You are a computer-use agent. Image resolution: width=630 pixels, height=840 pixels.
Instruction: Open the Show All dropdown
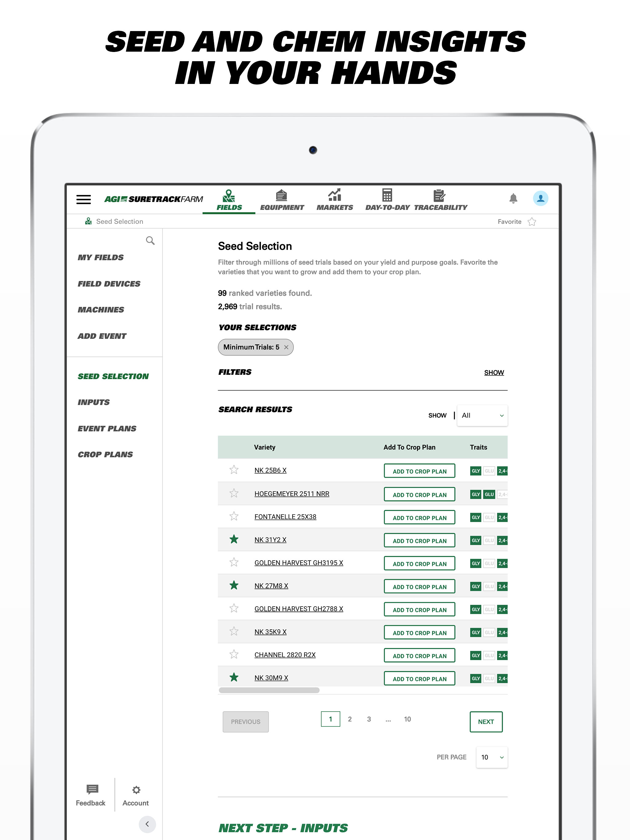click(482, 415)
